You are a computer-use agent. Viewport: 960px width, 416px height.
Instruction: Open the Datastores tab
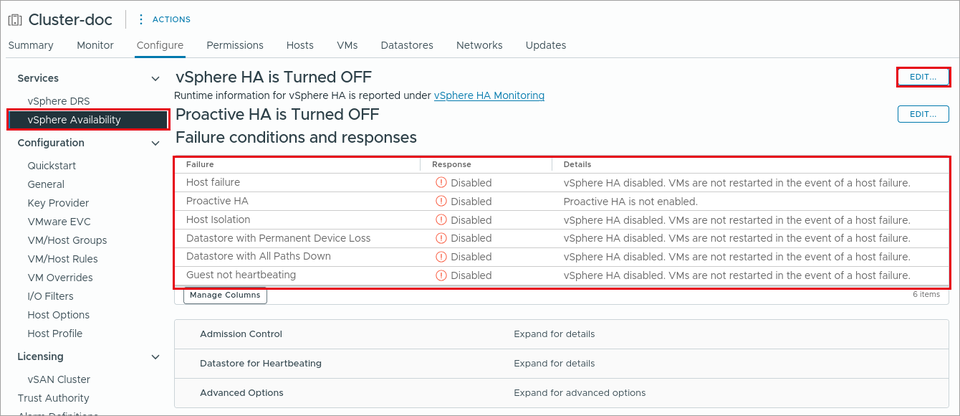point(407,45)
